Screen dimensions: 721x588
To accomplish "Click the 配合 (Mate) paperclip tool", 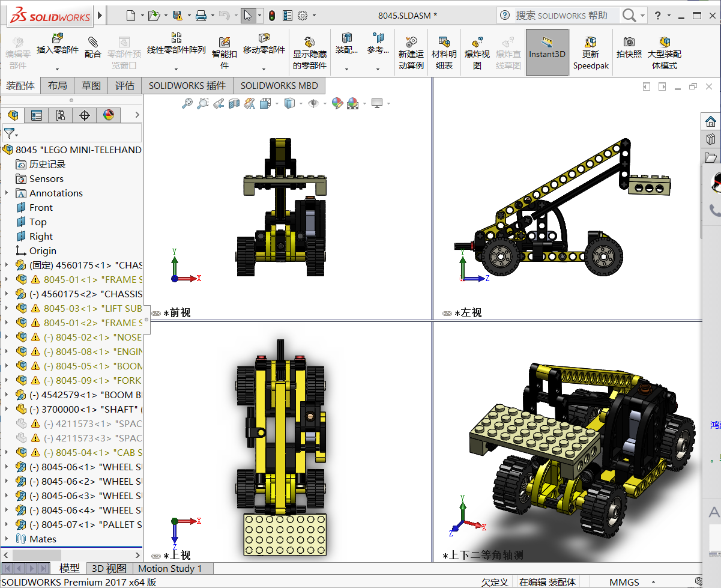I will pyautogui.click(x=93, y=47).
